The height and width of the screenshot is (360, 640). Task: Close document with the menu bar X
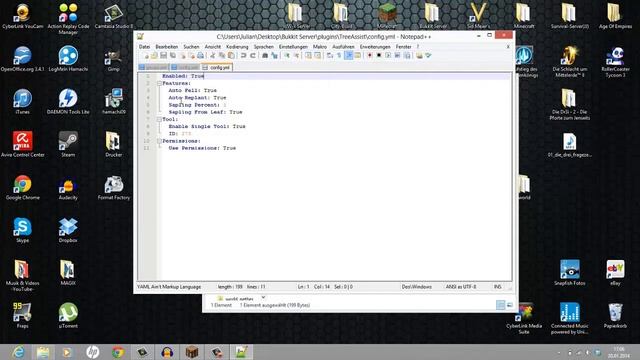pos(508,47)
